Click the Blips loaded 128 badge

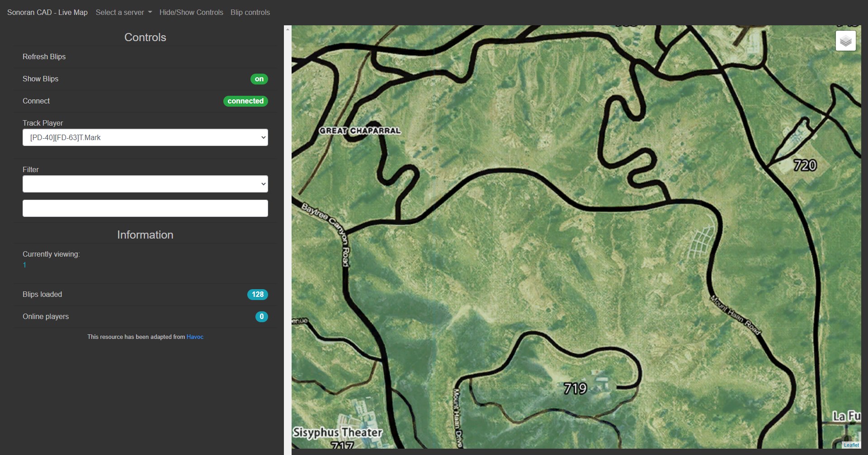pos(258,295)
